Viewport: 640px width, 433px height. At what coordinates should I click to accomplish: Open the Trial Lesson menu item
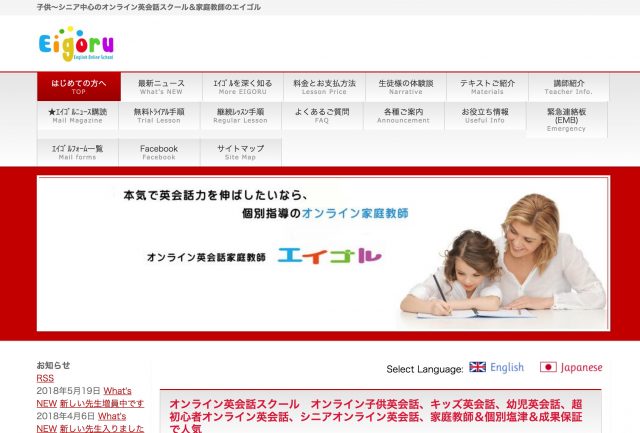pos(159,115)
